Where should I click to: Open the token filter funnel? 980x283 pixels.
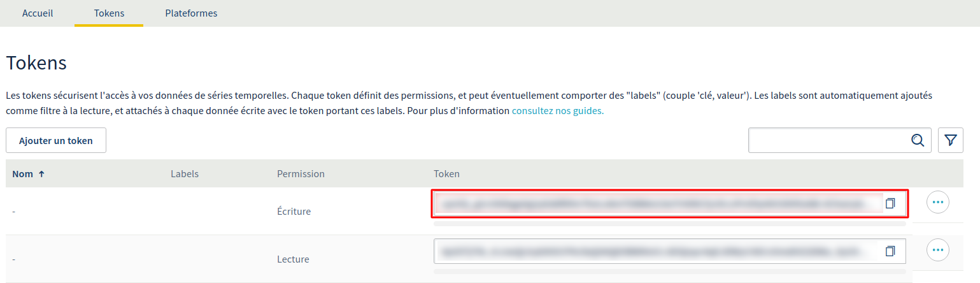(x=950, y=140)
